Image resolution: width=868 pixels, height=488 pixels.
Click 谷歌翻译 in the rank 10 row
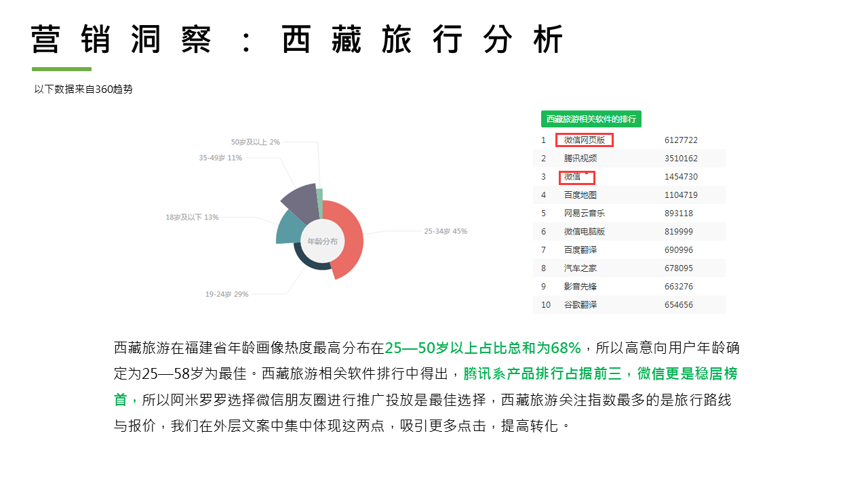[x=580, y=305]
